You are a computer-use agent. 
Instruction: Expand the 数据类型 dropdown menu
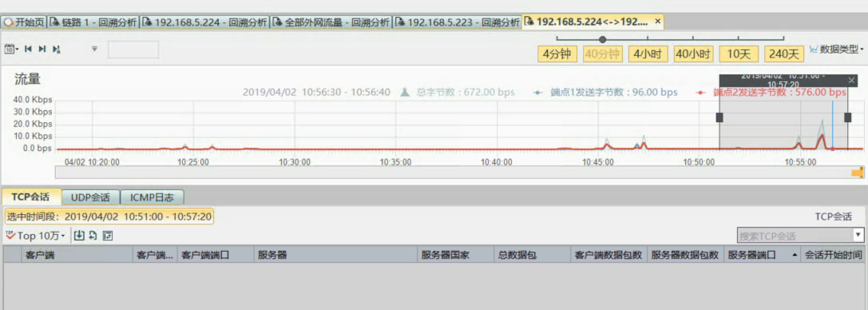click(836, 50)
